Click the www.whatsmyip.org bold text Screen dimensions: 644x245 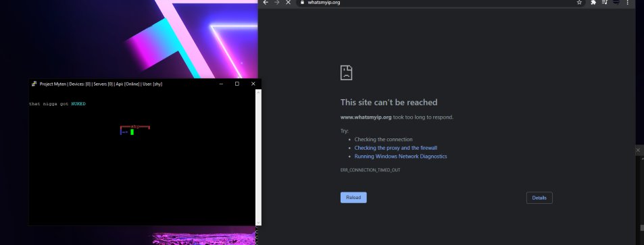click(366, 117)
